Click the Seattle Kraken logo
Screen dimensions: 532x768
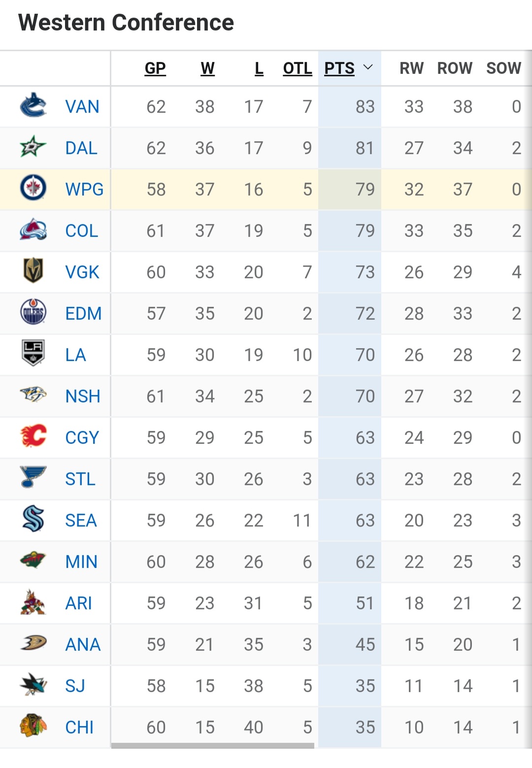tap(33, 520)
